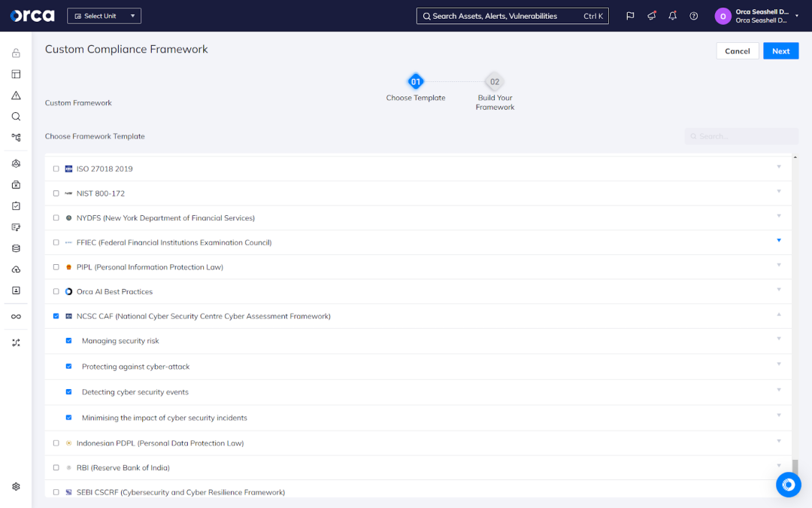
Task: Click Search Assets, Alerts, Vulnerabilities box
Action: pos(513,16)
